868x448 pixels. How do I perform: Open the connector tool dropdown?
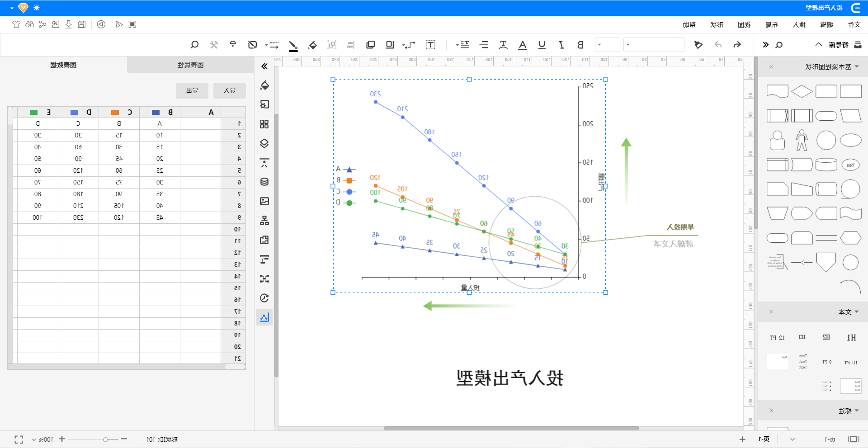(409, 45)
